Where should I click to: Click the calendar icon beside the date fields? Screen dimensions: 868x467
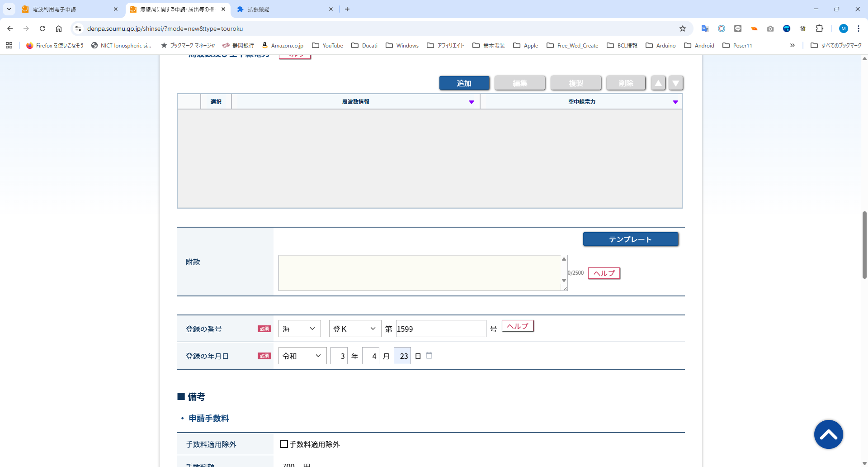point(429,356)
